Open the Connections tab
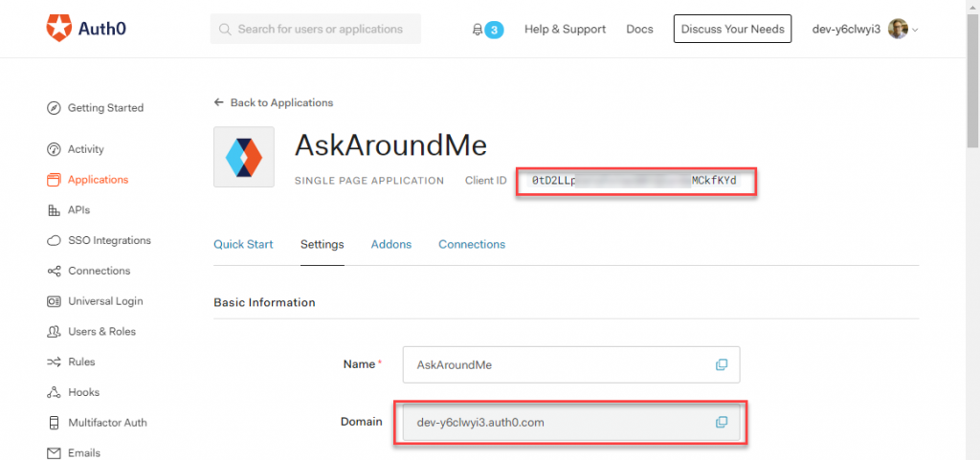The width and height of the screenshot is (980, 460). [472, 244]
